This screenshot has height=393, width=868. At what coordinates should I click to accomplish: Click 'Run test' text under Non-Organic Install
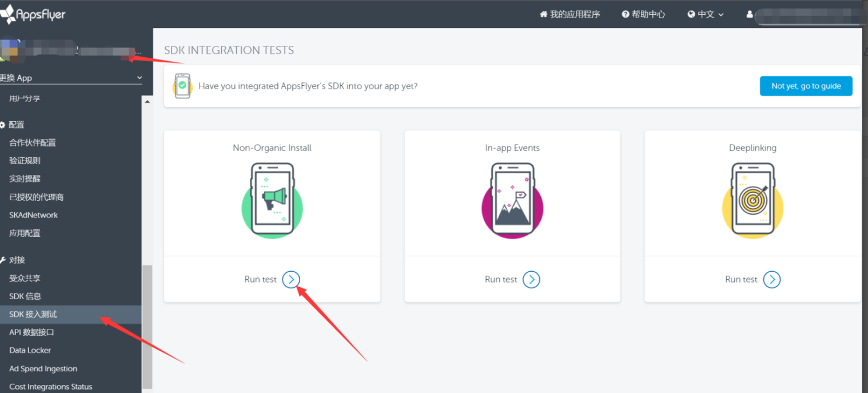click(x=260, y=279)
